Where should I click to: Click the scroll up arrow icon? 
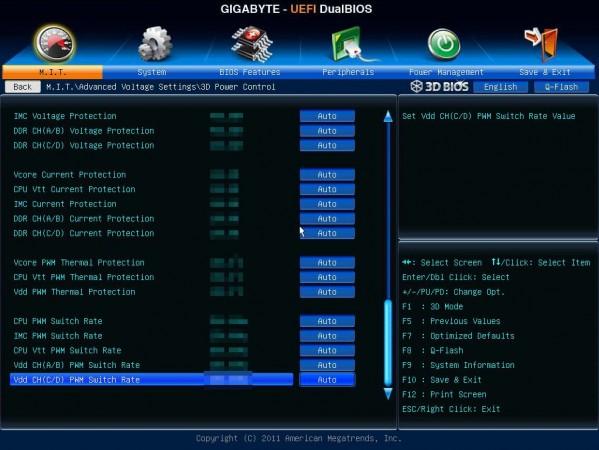(388, 117)
